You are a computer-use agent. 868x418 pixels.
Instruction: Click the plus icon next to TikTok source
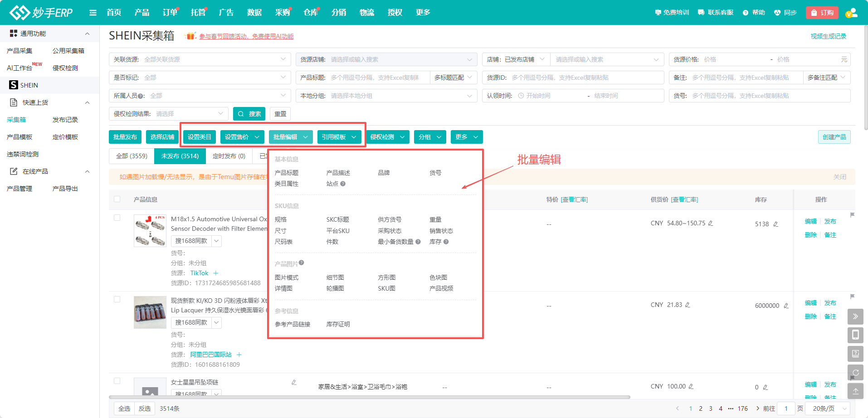pos(216,273)
